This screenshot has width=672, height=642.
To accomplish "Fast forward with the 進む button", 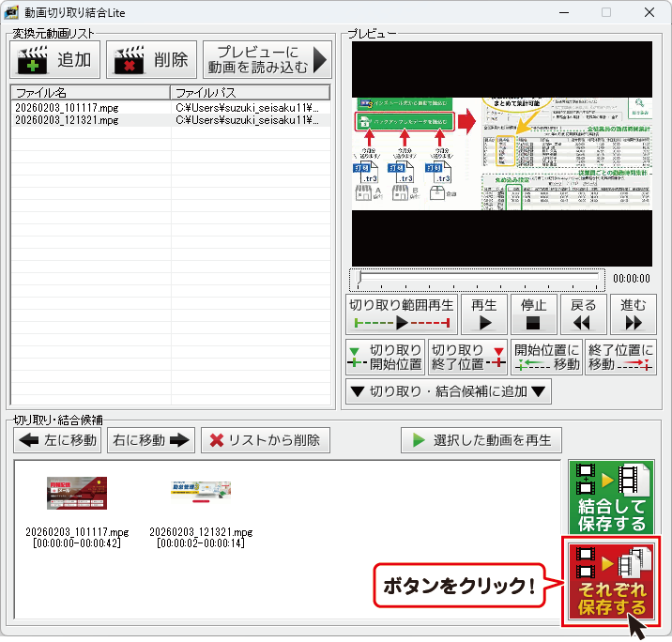I will pyautogui.click(x=633, y=314).
